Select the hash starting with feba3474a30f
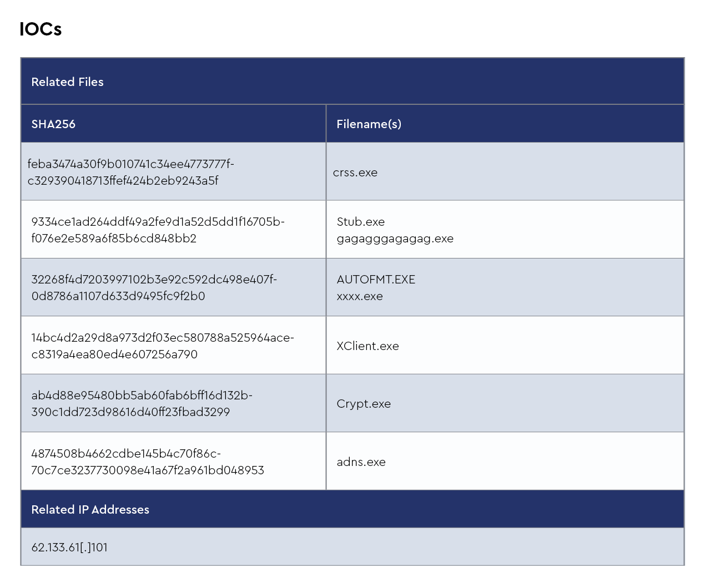Image resolution: width=705 pixels, height=588 pixels. click(x=130, y=173)
